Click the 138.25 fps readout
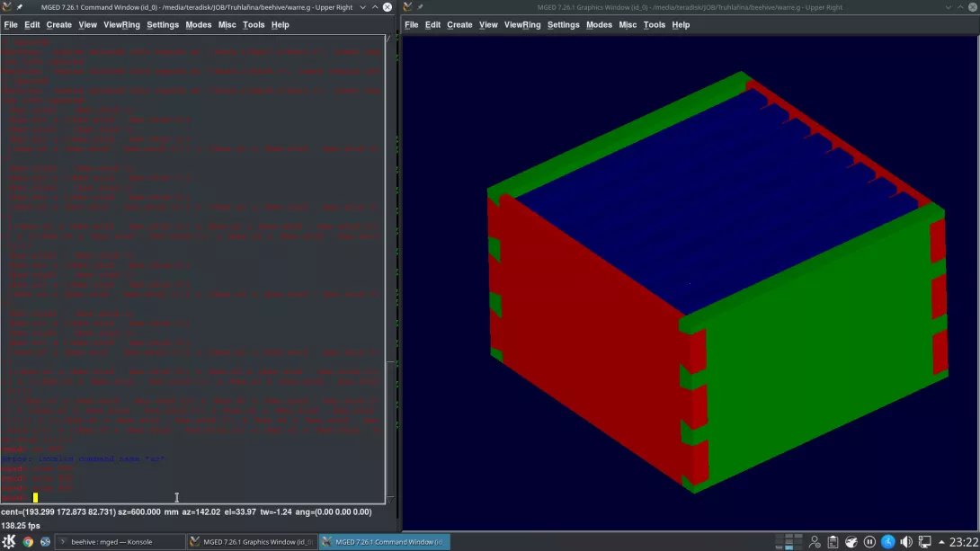The image size is (980, 551). [x=21, y=526]
